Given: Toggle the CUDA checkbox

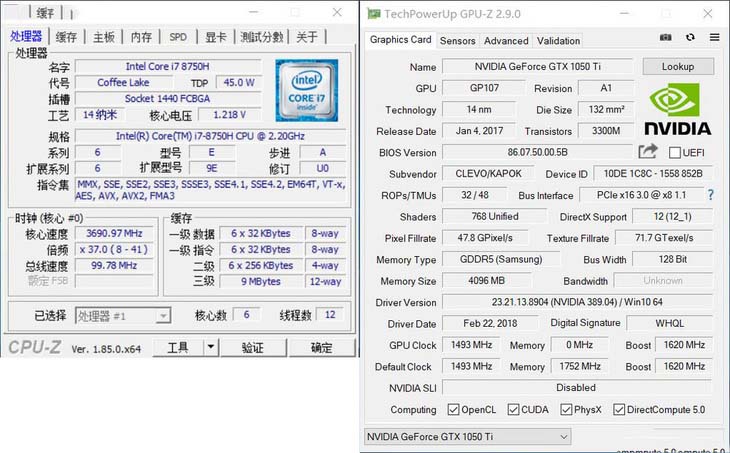Looking at the screenshot, I should (x=514, y=410).
